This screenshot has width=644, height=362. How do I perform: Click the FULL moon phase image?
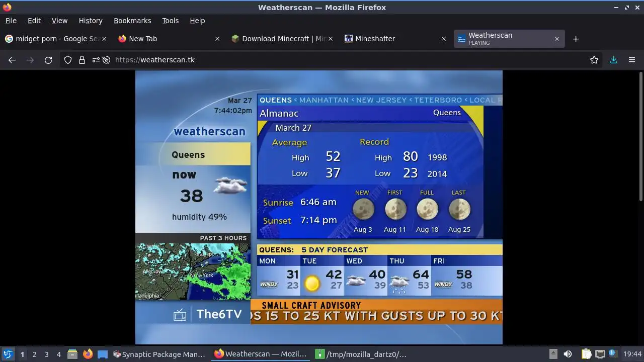click(427, 210)
